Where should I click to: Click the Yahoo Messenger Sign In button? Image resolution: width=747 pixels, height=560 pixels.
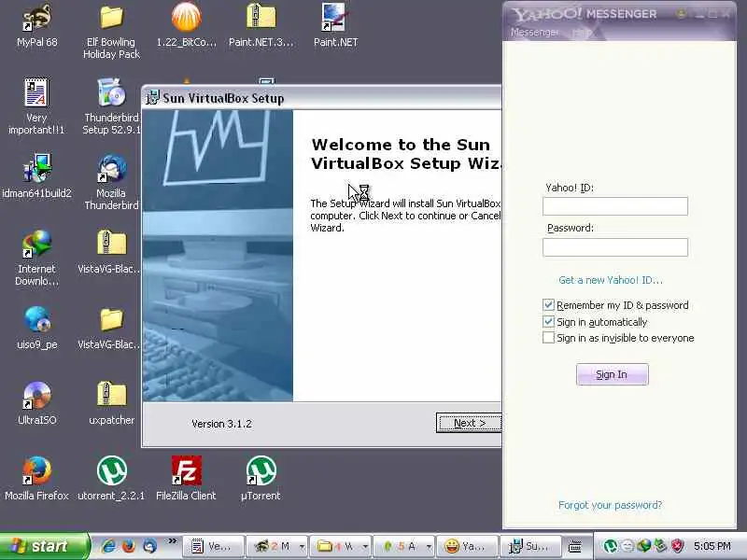pos(612,374)
